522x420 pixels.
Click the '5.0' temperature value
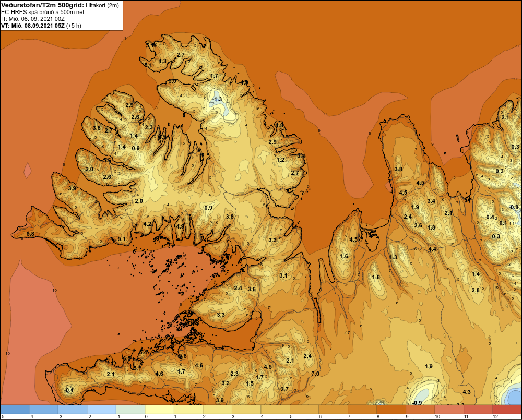tap(172, 81)
